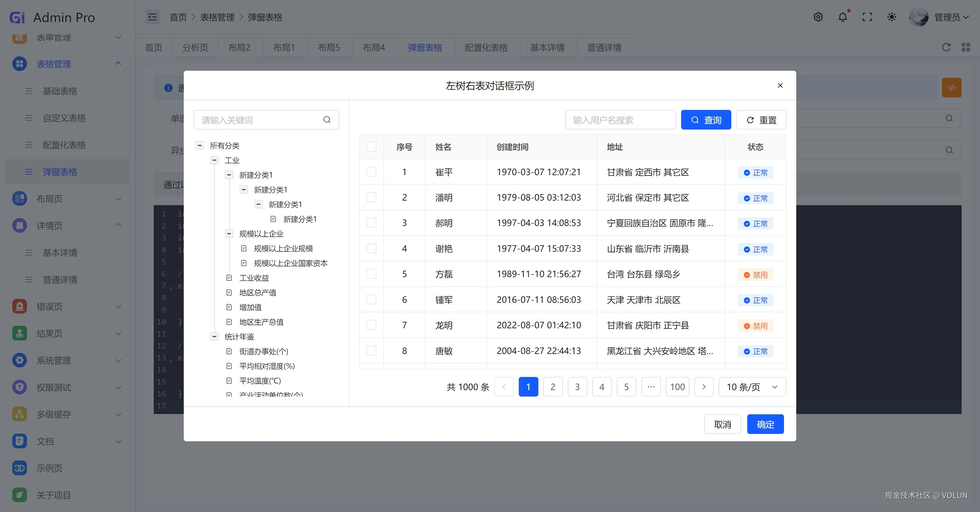Image resolution: width=980 pixels, height=512 pixels.
Task: Click the blue 查询 button
Action: 706,120
